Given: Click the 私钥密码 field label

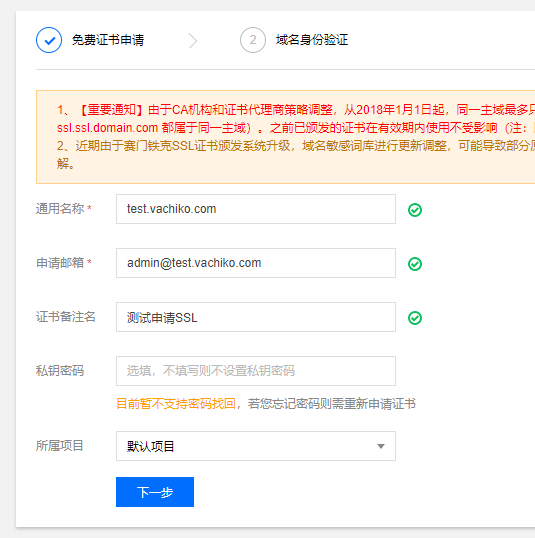Looking at the screenshot, I should click(x=60, y=371).
